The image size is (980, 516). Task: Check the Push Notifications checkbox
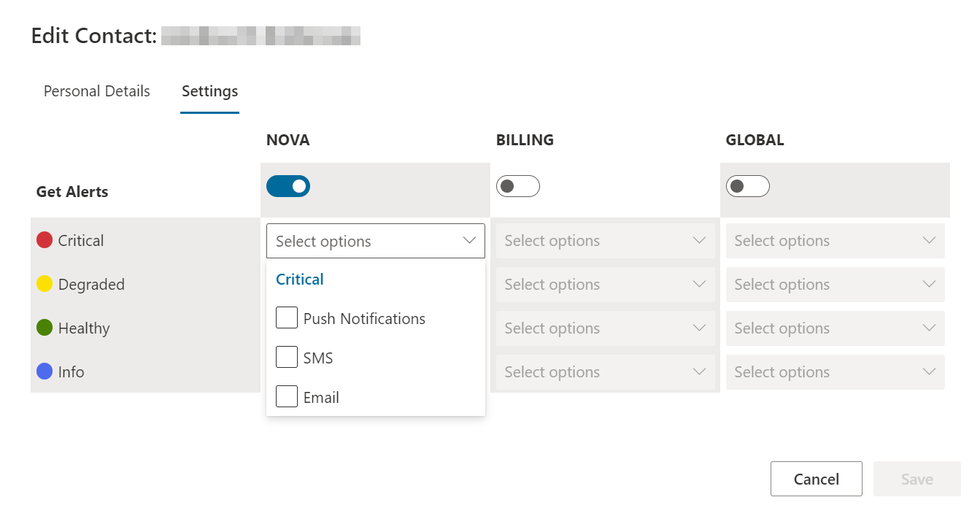point(287,318)
